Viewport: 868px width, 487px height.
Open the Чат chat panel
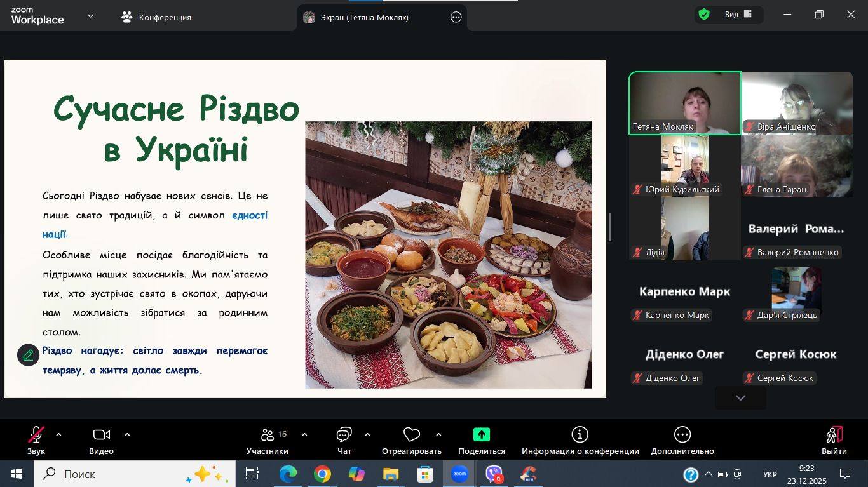coord(344,441)
